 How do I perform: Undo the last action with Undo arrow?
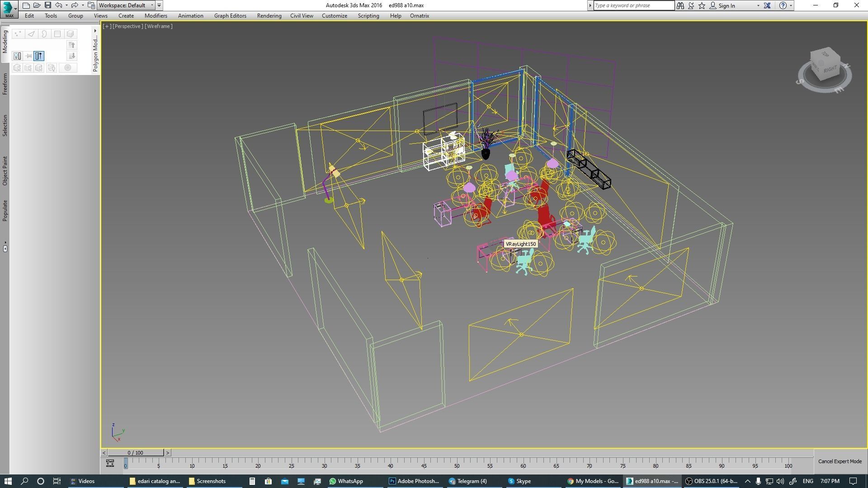59,5
